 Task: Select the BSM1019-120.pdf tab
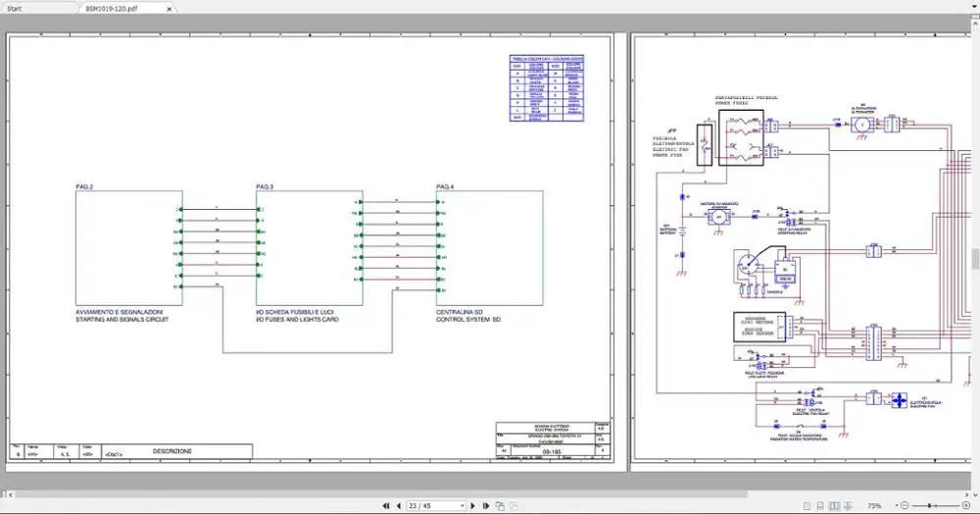(x=111, y=8)
